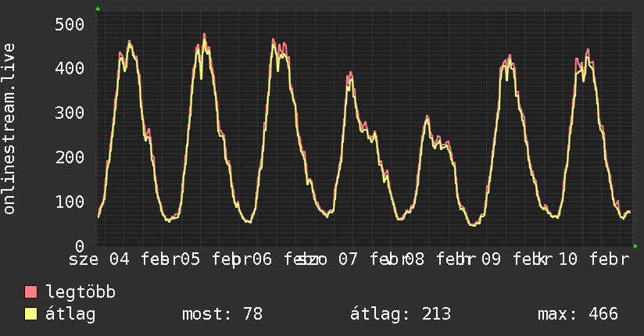Click the 500 y-axis label
The width and height of the screenshot is (644, 336).
(70, 24)
